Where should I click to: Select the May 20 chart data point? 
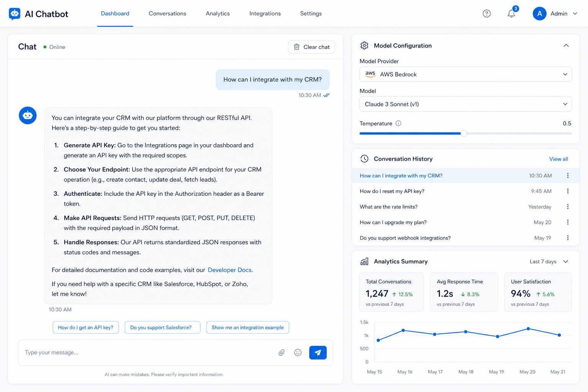[528, 329]
